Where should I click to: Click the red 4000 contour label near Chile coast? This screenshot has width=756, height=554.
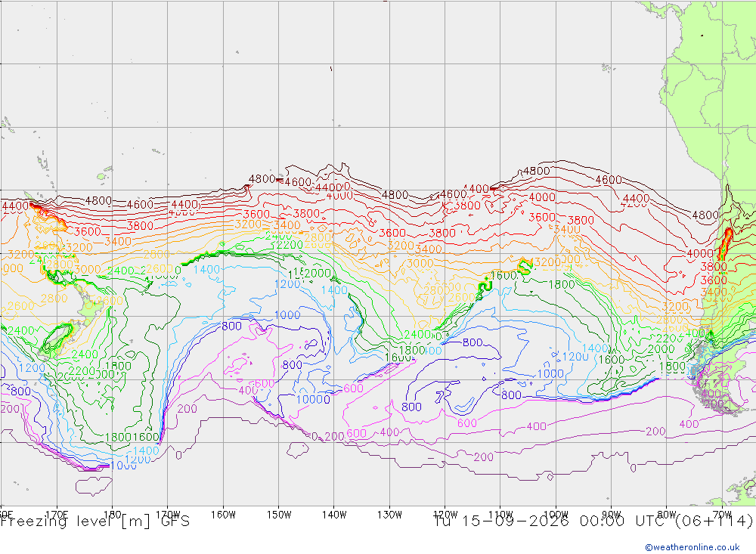tap(699, 254)
